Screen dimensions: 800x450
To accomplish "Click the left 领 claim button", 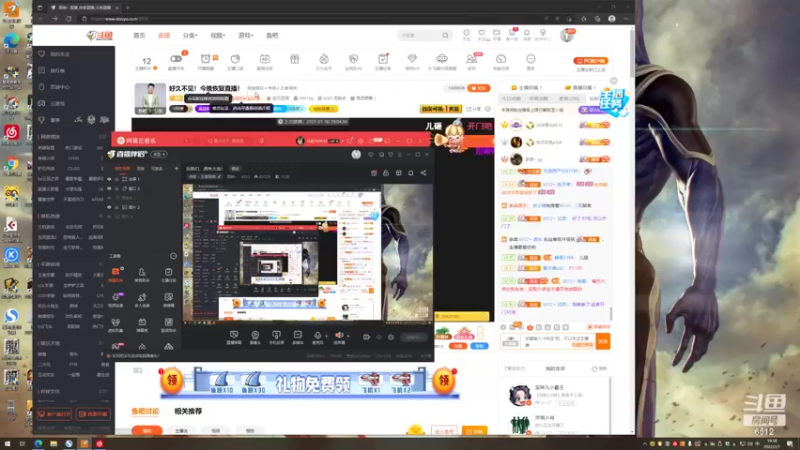I will (172, 381).
